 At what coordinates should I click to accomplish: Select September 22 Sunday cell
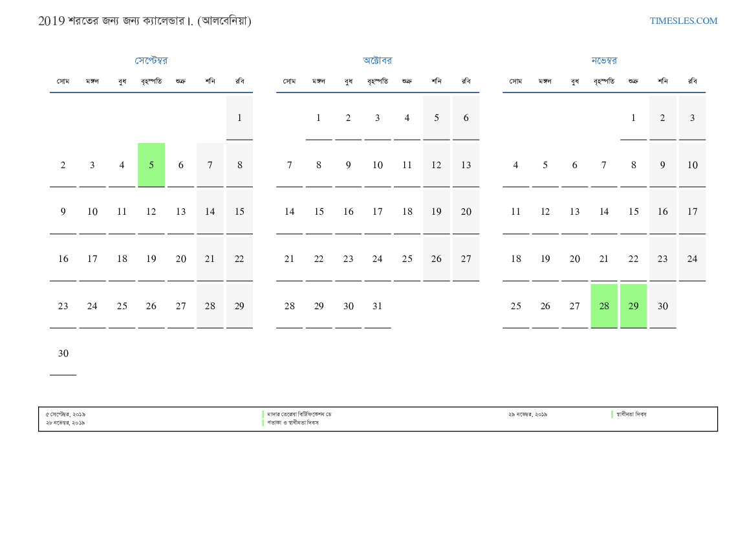tap(239, 259)
